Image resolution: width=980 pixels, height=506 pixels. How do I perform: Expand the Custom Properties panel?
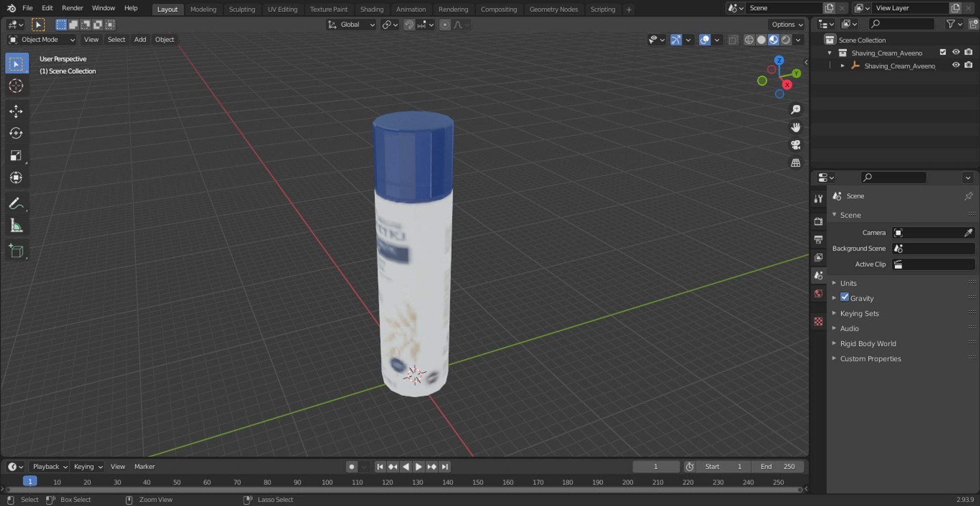click(870, 359)
